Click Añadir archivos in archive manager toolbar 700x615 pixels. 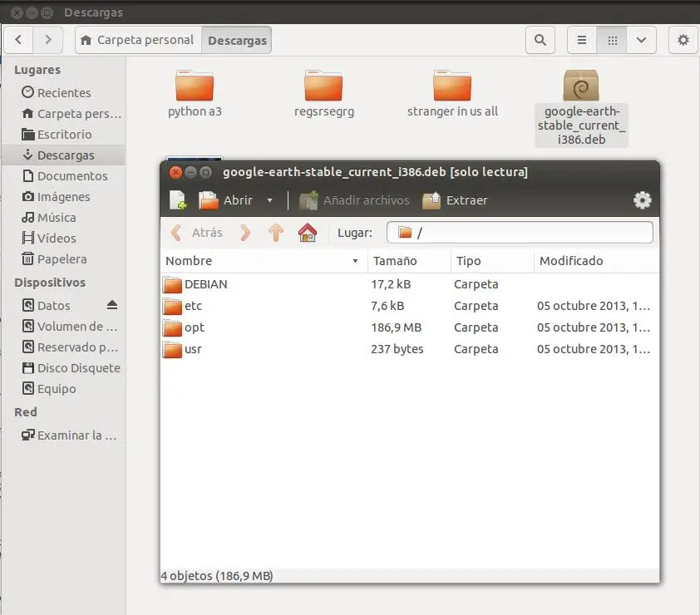354,200
